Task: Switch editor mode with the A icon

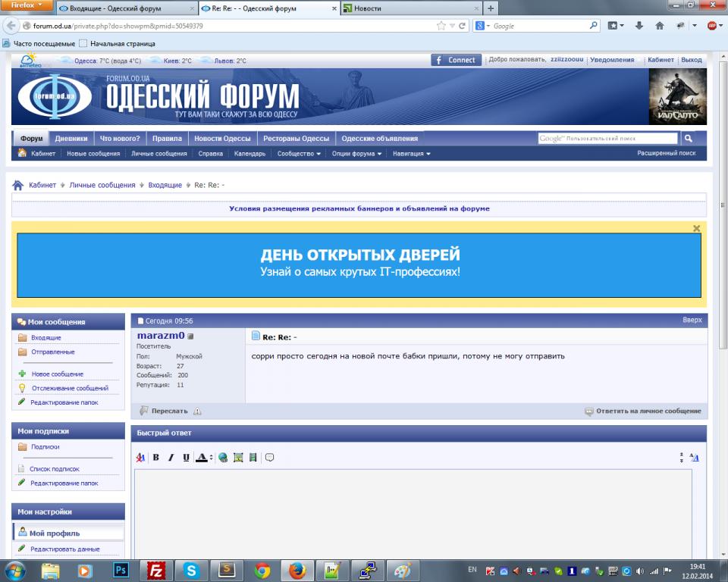Action: (695, 458)
